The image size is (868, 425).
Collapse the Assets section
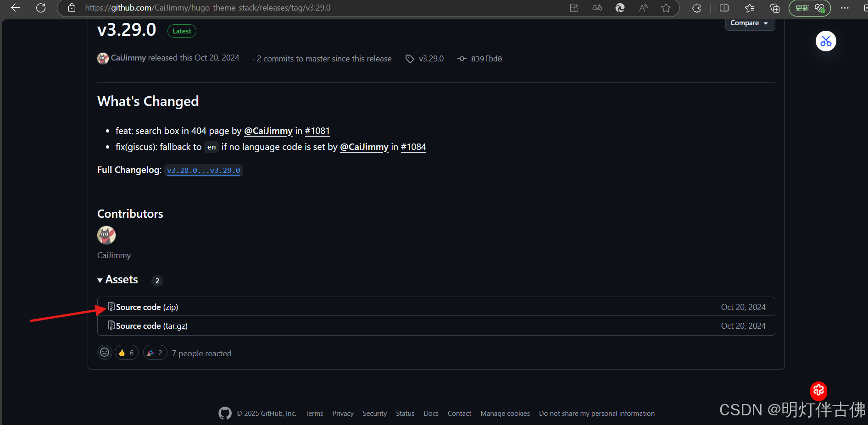(117, 280)
